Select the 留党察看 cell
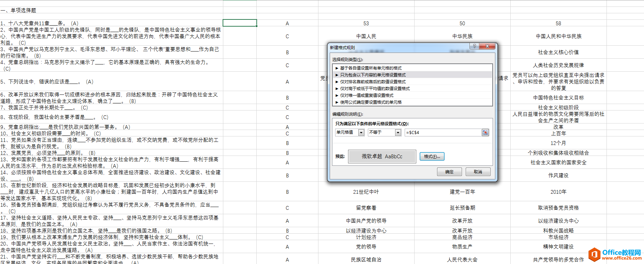644x264 pixels. [366, 208]
